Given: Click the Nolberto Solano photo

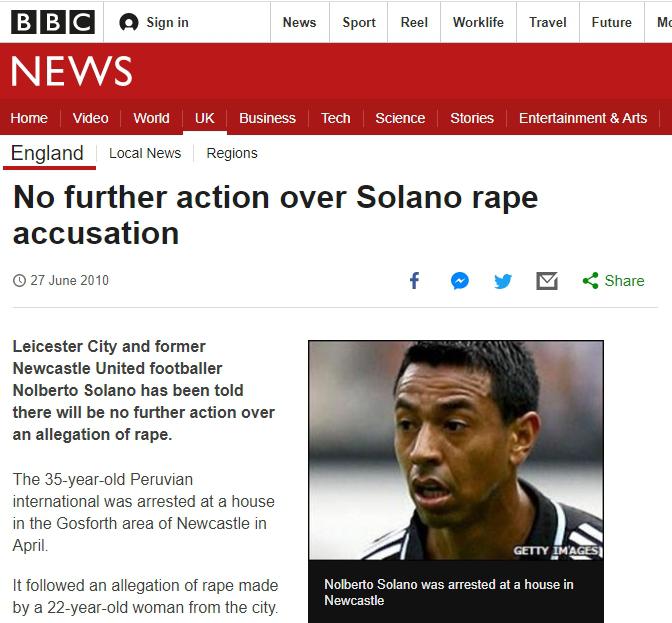Looking at the screenshot, I should 455,450.
